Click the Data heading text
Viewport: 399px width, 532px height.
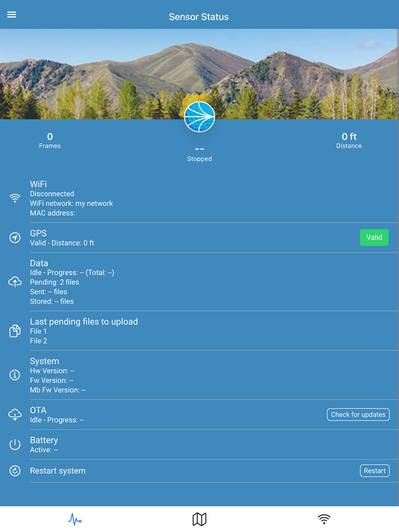39,263
